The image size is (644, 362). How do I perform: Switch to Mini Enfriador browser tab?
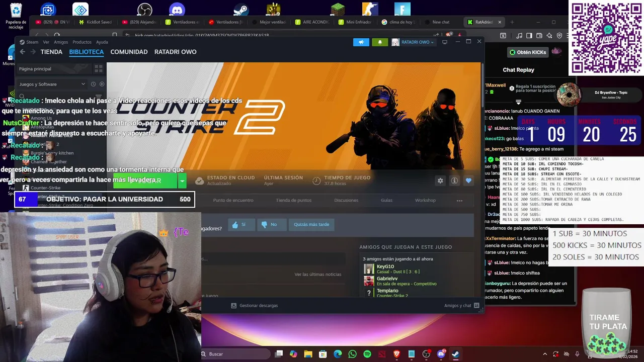pyautogui.click(x=356, y=22)
